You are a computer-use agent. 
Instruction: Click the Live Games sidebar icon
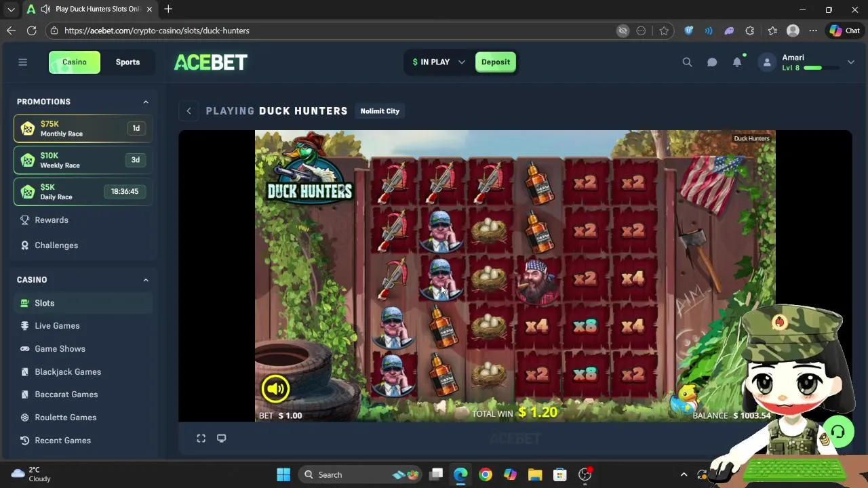point(25,326)
